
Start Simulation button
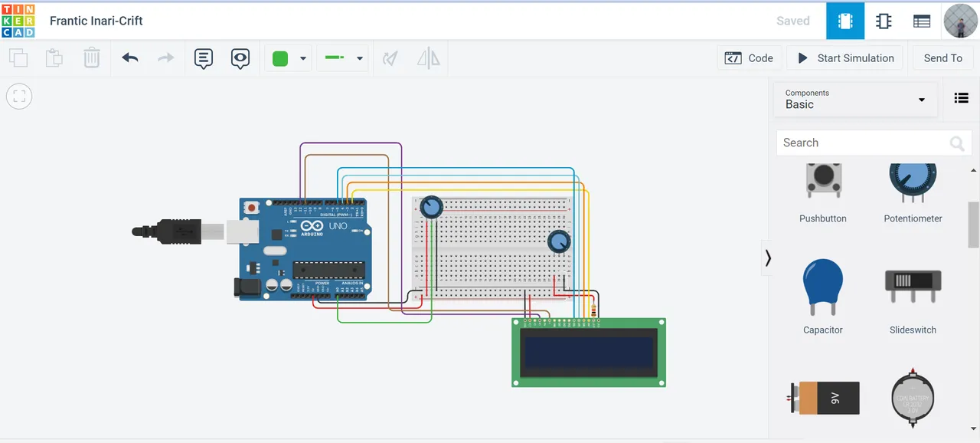click(846, 58)
